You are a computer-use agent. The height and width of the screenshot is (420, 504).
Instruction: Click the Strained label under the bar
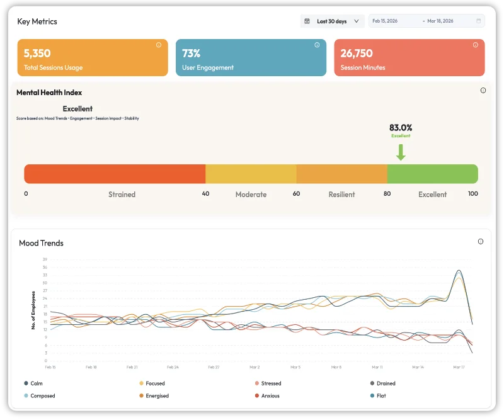click(122, 195)
